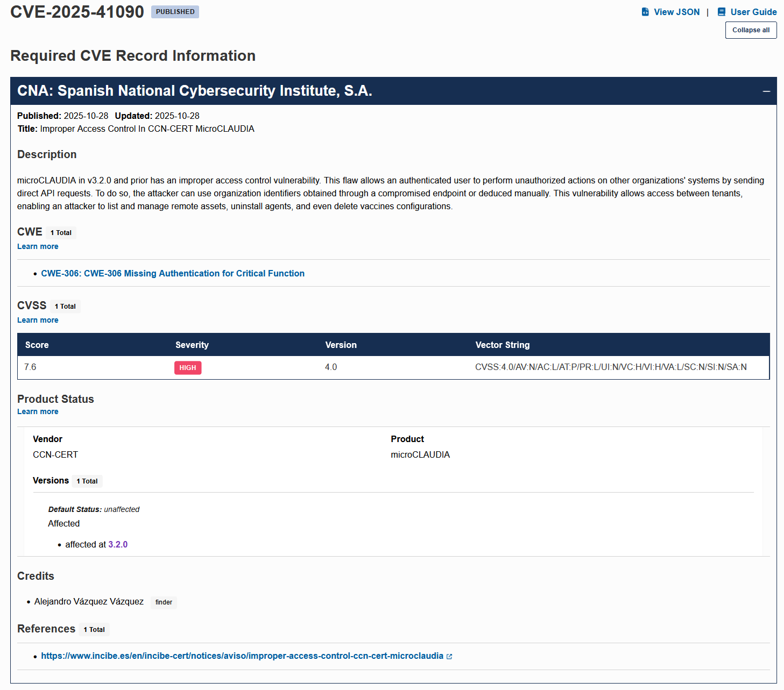Click the 1 Total badge beside References
This screenshot has width=784, height=690.
pos(94,630)
